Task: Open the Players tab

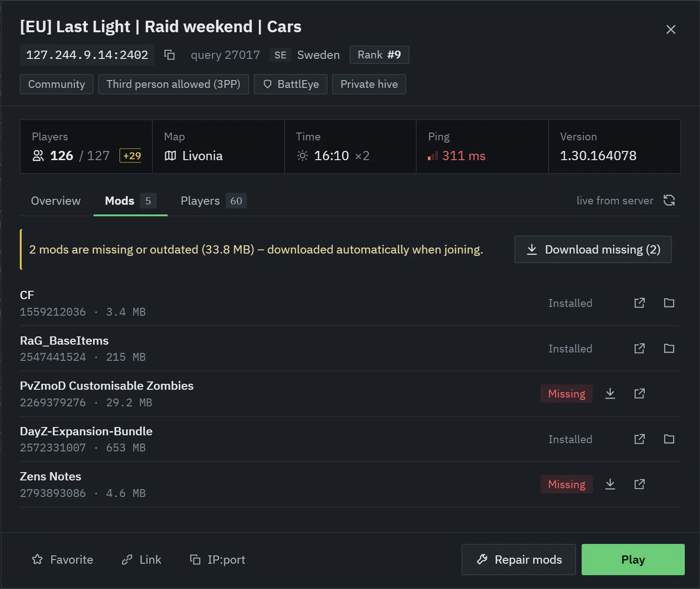Action: point(214,201)
